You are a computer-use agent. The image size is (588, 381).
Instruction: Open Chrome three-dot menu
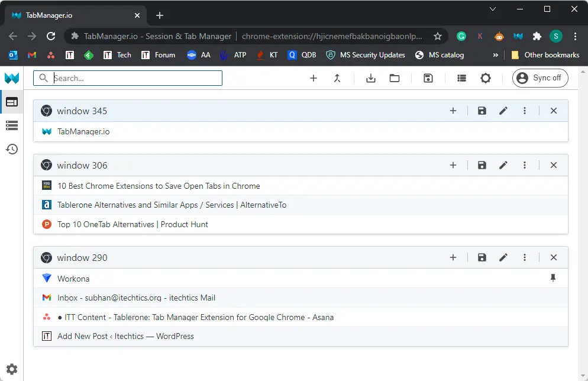coord(575,36)
